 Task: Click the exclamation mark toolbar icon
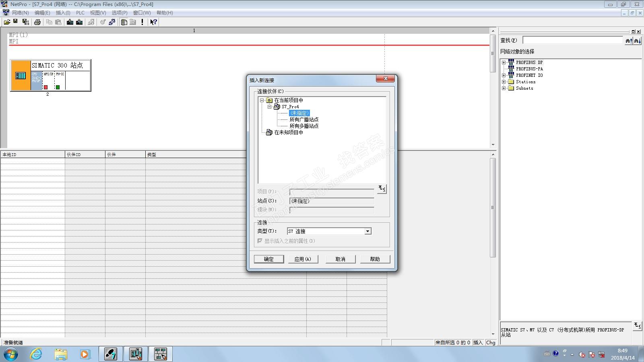tap(142, 22)
